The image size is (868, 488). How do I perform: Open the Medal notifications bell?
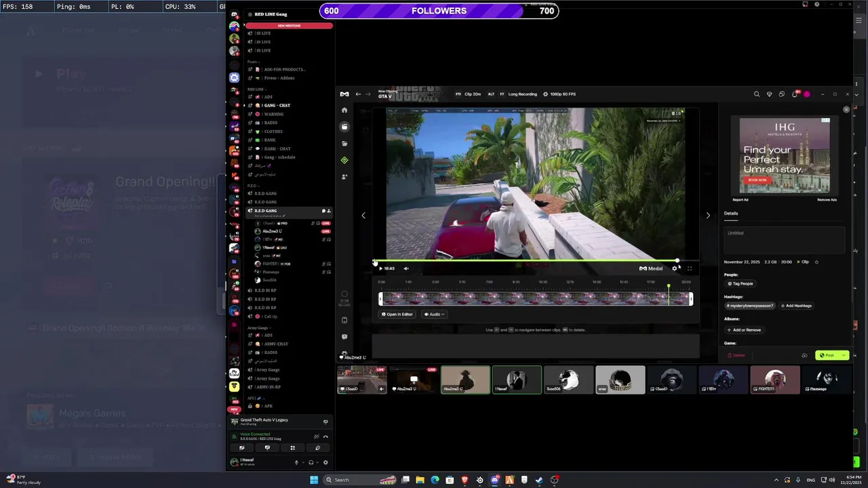[795, 94]
